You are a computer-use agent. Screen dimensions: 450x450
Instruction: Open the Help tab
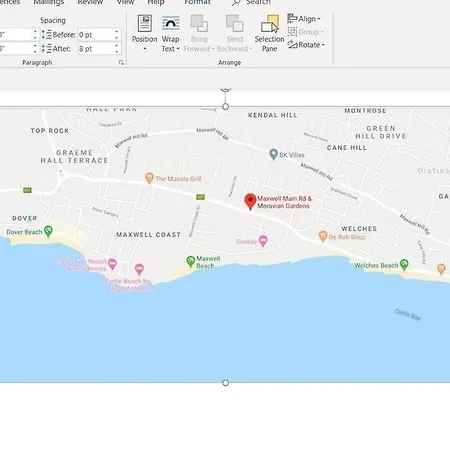156,2
